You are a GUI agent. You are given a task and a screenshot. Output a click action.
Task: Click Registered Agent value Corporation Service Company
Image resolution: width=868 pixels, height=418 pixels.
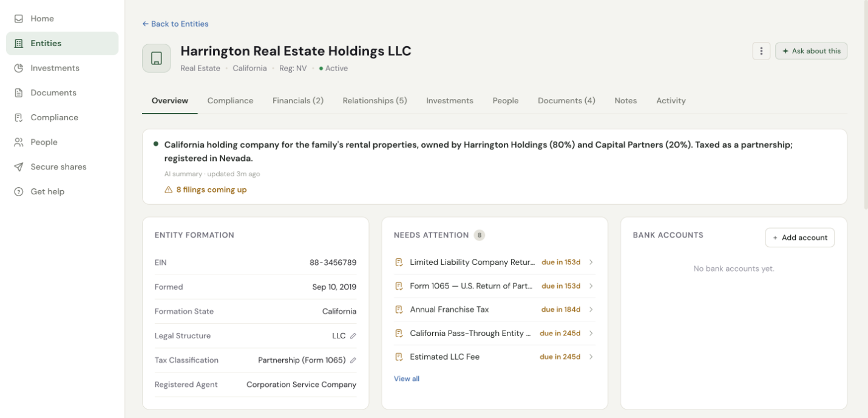(302, 385)
